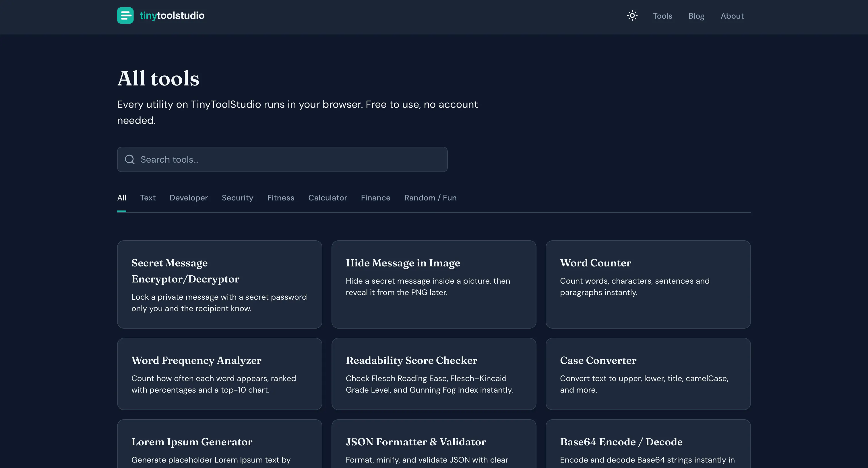Open JSON Formatter & Validator card
Viewport: 868px width, 468px height.
[x=434, y=444]
